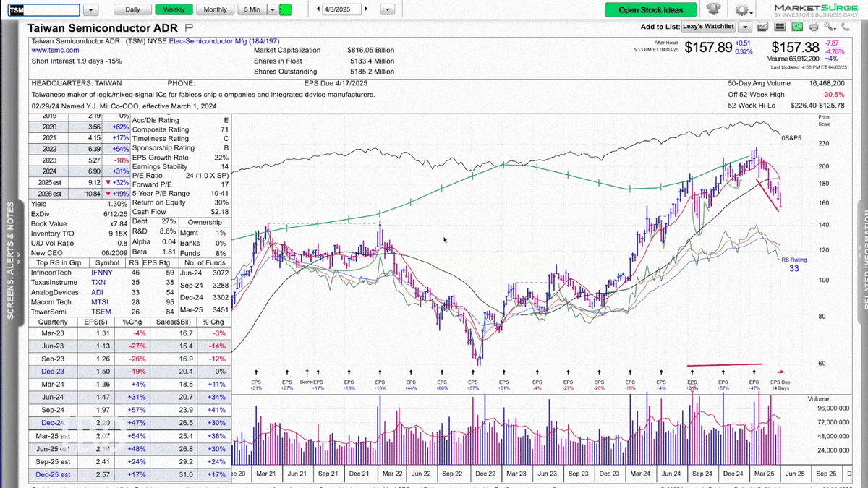The image size is (868, 488).
Task: Go to the next date arrow
Action: [365, 9]
